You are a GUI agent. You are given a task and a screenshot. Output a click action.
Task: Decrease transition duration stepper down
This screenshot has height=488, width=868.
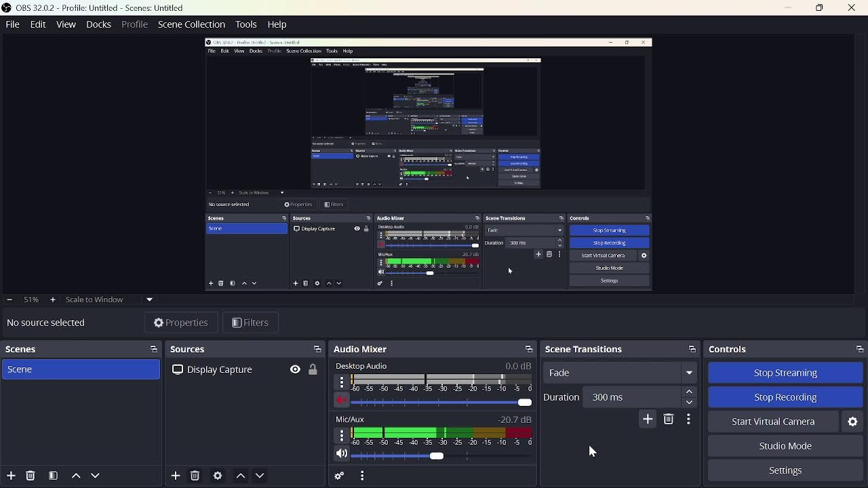[690, 403]
